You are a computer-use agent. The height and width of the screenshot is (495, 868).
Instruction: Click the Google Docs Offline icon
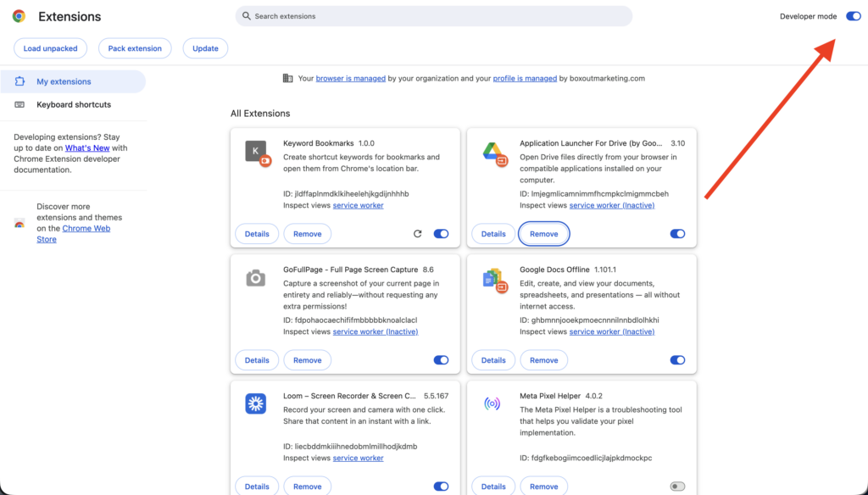point(493,278)
